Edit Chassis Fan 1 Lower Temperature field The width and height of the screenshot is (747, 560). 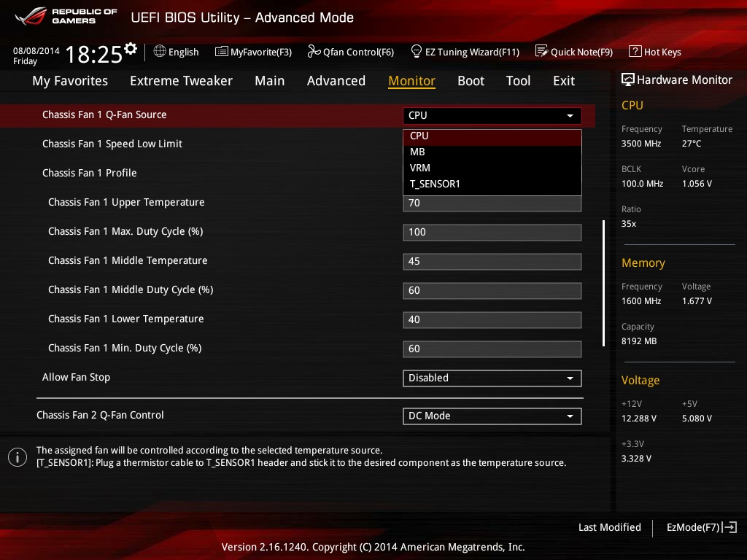point(492,319)
